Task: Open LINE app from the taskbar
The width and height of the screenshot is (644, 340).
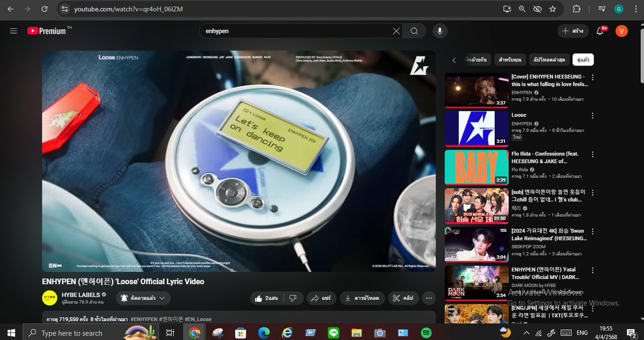Action: pyautogui.click(x=334, y=332)
